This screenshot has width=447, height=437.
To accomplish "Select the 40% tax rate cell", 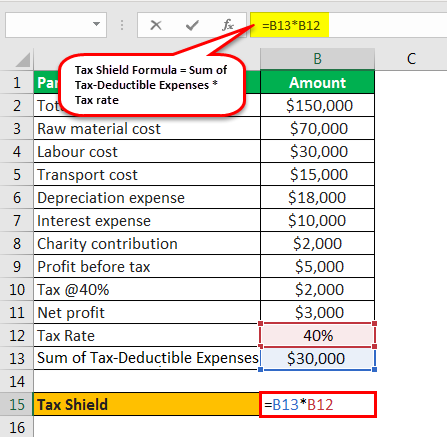I will (317, 335).
